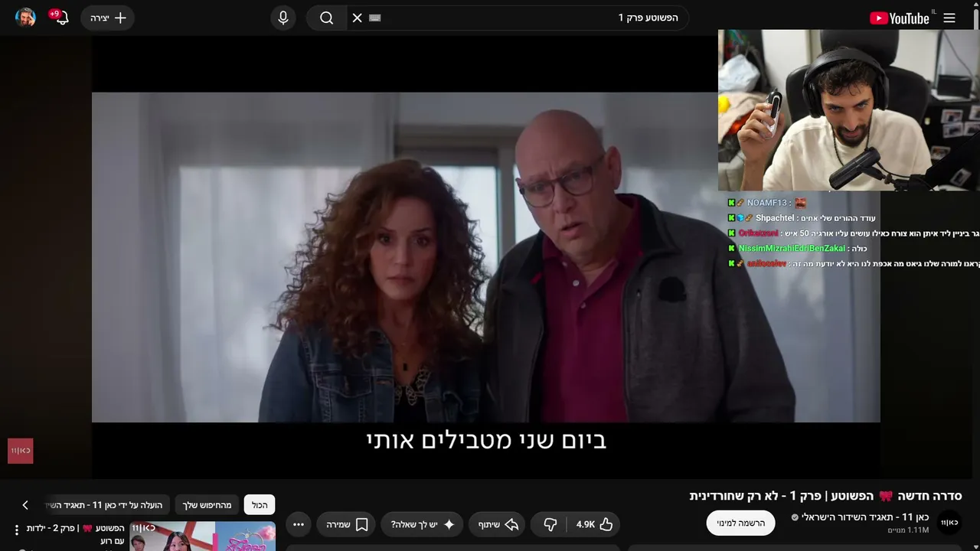Run search with the magnifying glass button

(x=327, y=18)
